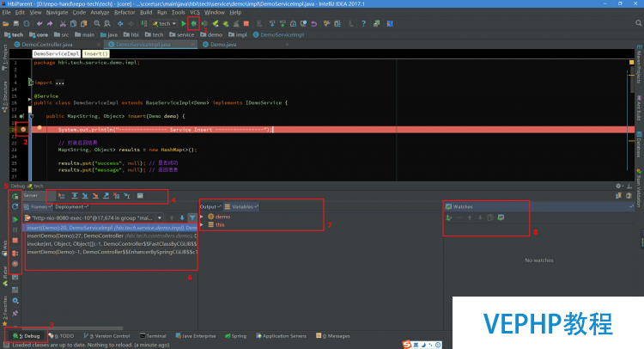Open the 6: TODO tool window button

[62, 336]
